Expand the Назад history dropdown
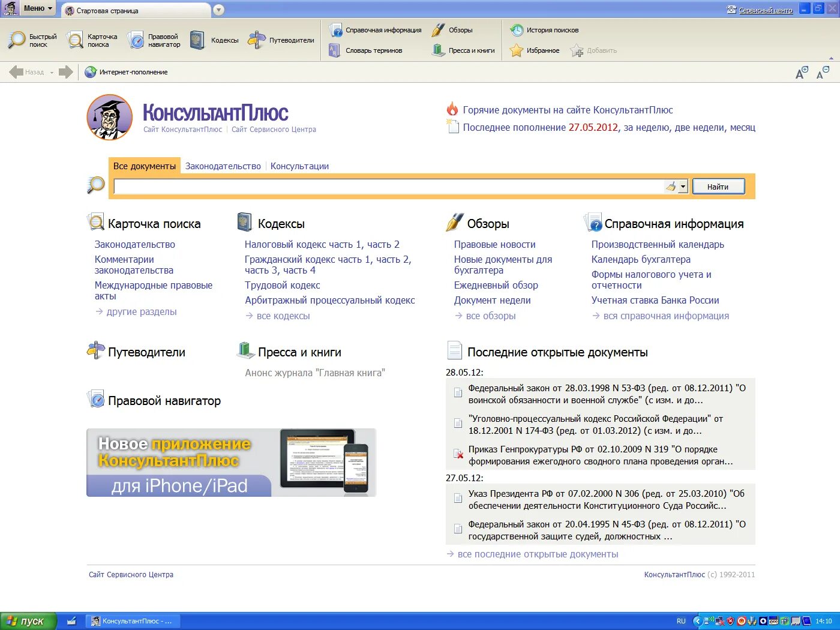 (x=52, y=73)
